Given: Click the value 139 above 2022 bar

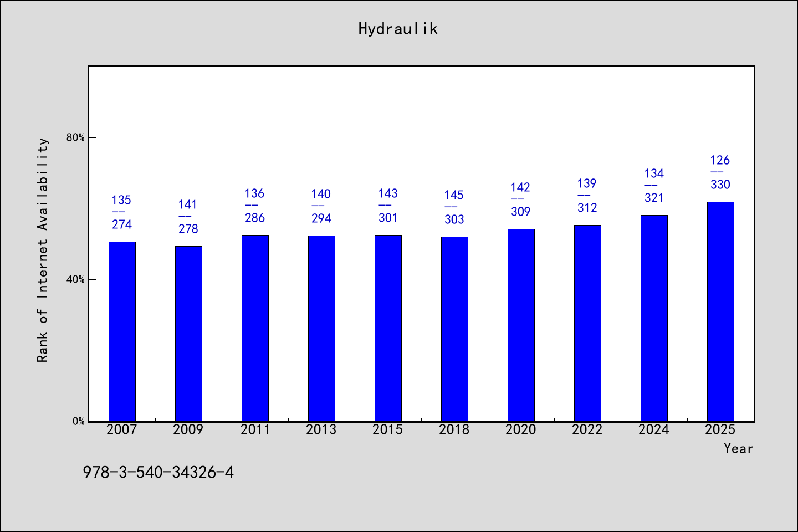Looking at the screenshot, I should pyautogui.click(x=587, y=183).
